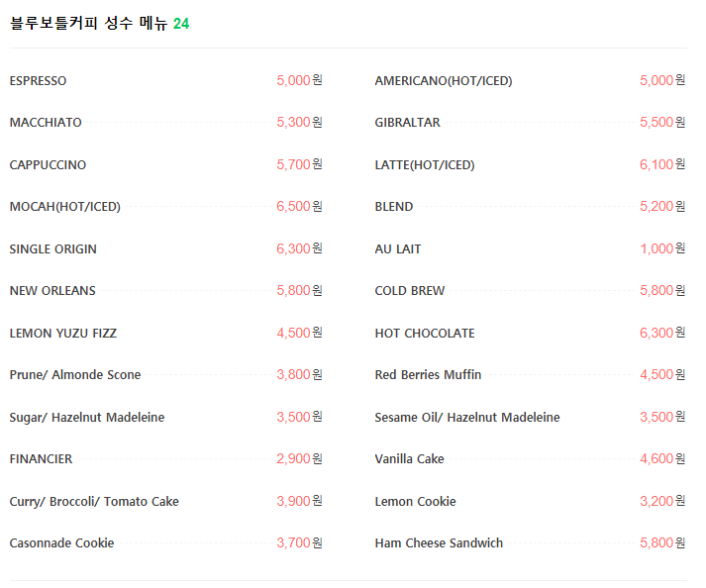This screenshot has width=706, height=588.
Task: Select the AU LAIT menu item
Action: 398,249
